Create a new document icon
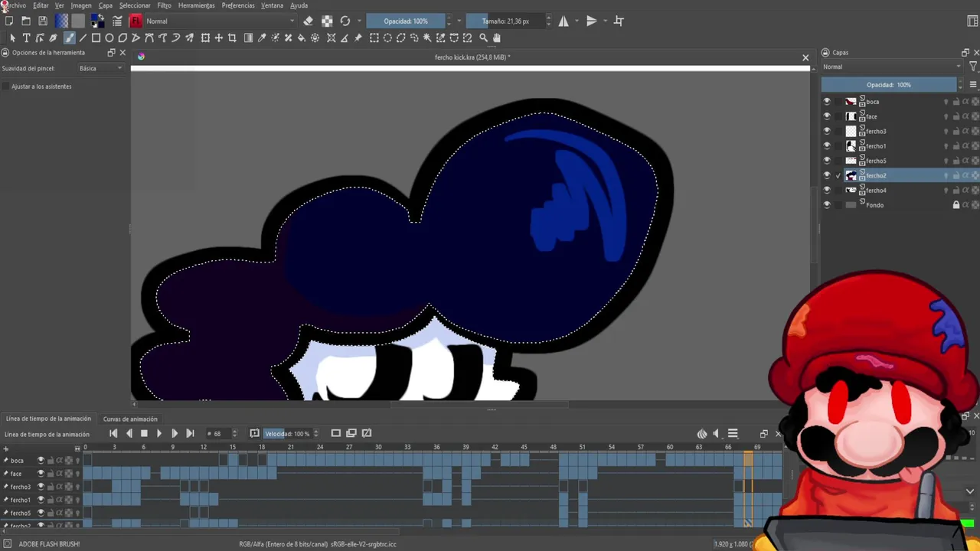The height and width of the screenshot is (551, 980). pyautogui.click(x=9, y=21)
